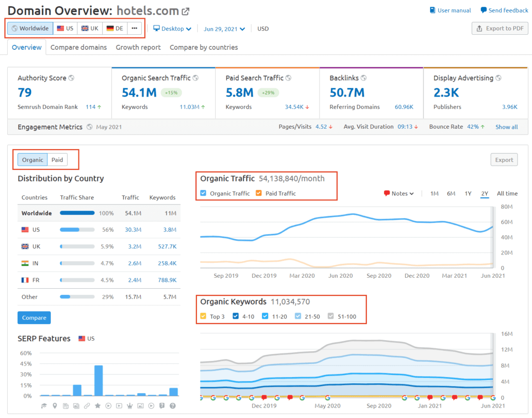Open the US traffic value 30.3M

tap(133, 230)
